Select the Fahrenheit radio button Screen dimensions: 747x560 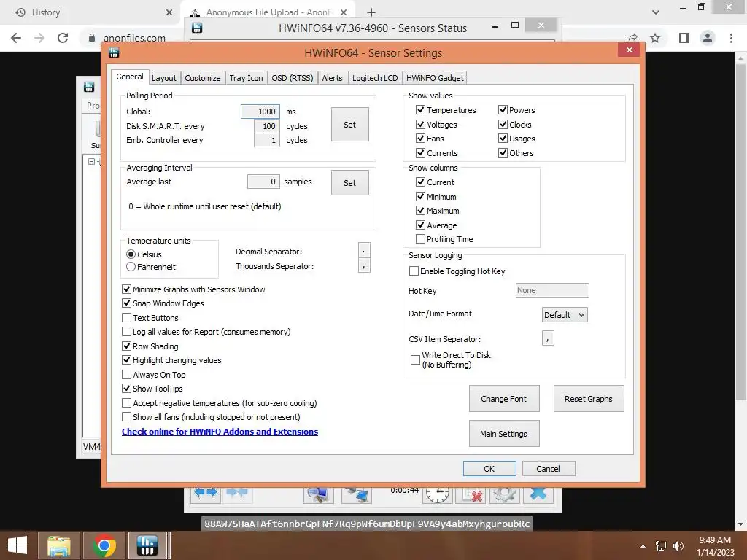point(131,267)
